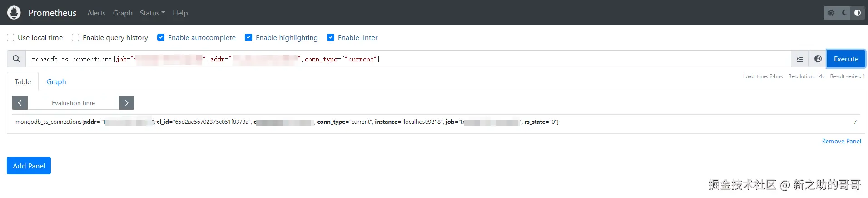Screen dimensions: 868x198
Task: Go to next evaluation time
Action: coord(127,103)
